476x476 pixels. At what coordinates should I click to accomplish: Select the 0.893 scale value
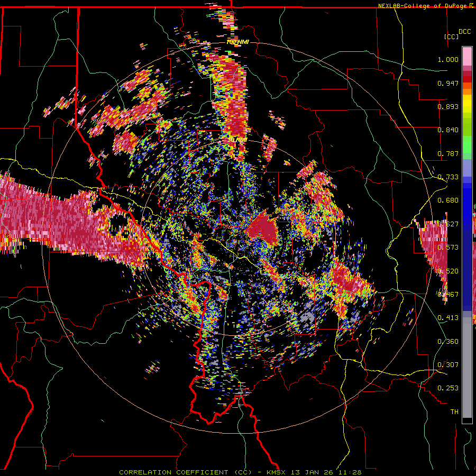448,106
